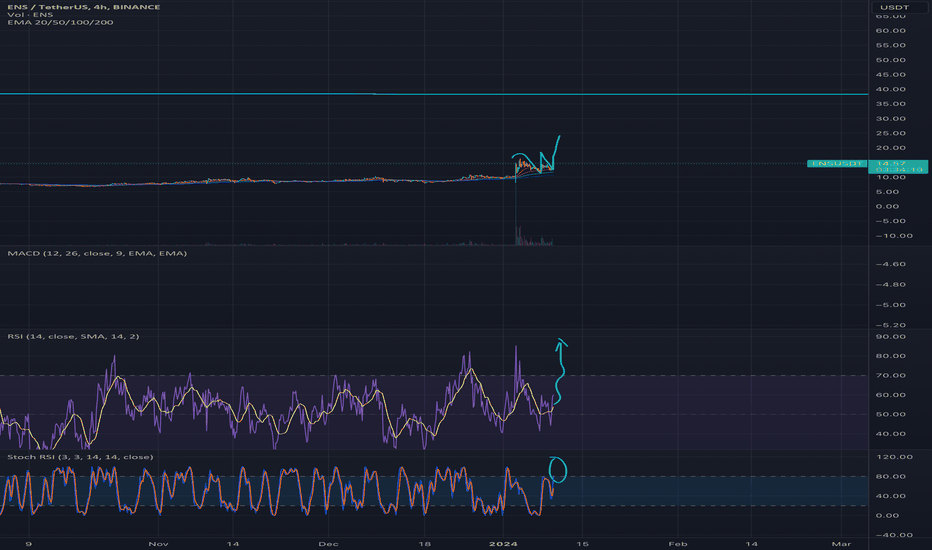The height and width of the screenshot is (550, 932).
Task: Click the −5.20 MACD scale label
Action: [x=890, y=325]
